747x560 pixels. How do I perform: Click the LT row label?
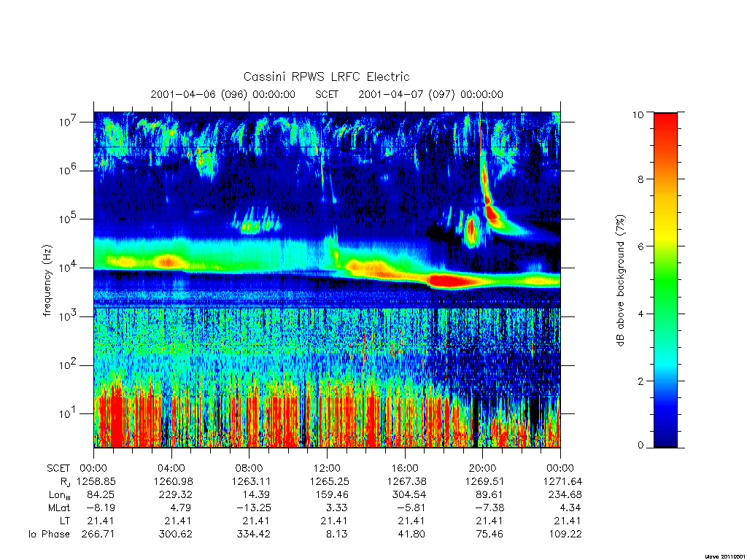click(x=65, y=521)
